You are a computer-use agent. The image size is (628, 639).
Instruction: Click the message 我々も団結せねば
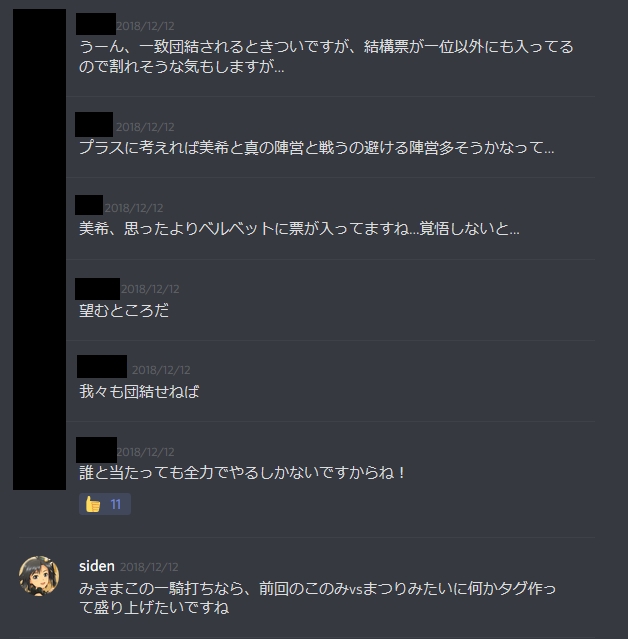click(139, 392)
